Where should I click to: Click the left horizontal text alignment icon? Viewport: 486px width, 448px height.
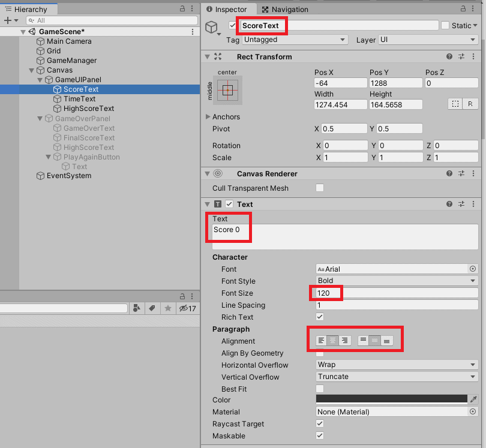pyautogui.click(x=322, y=341)
